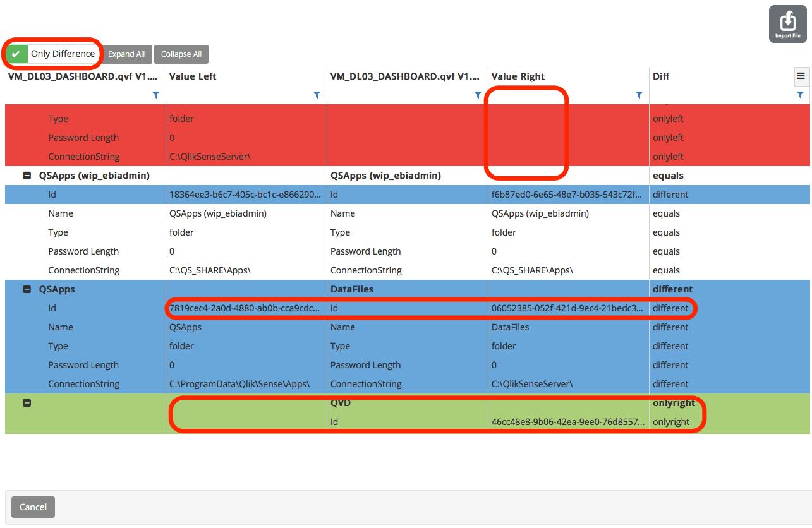The height and width of the screenshot is (528, 812).
Task: Sort by the Value Left column header
Action: tap(193, 76)
